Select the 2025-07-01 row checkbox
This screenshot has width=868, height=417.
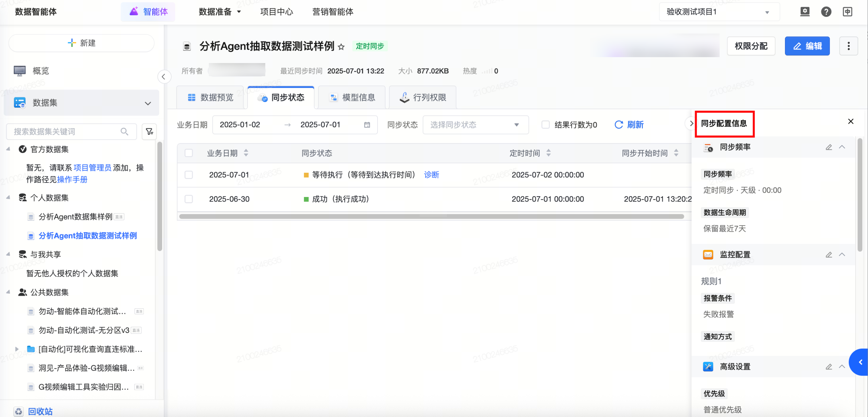[189, 175]
